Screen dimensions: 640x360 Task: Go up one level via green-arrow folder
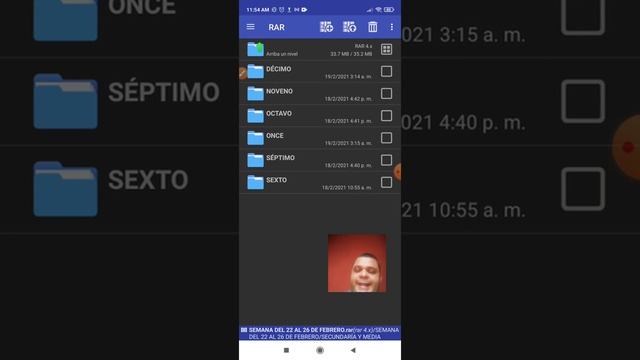pyautogui.click(x=256, y=49)
